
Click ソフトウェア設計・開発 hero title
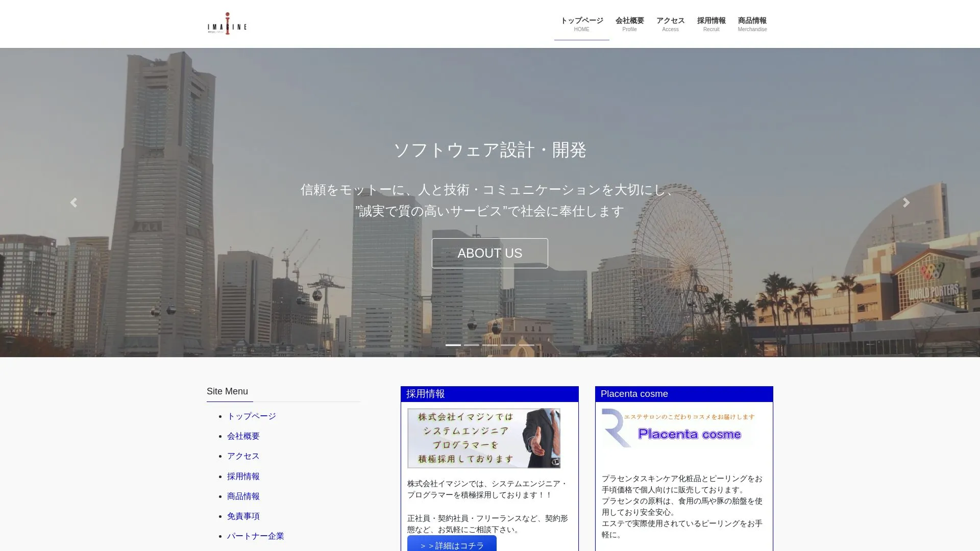(489, 150)
